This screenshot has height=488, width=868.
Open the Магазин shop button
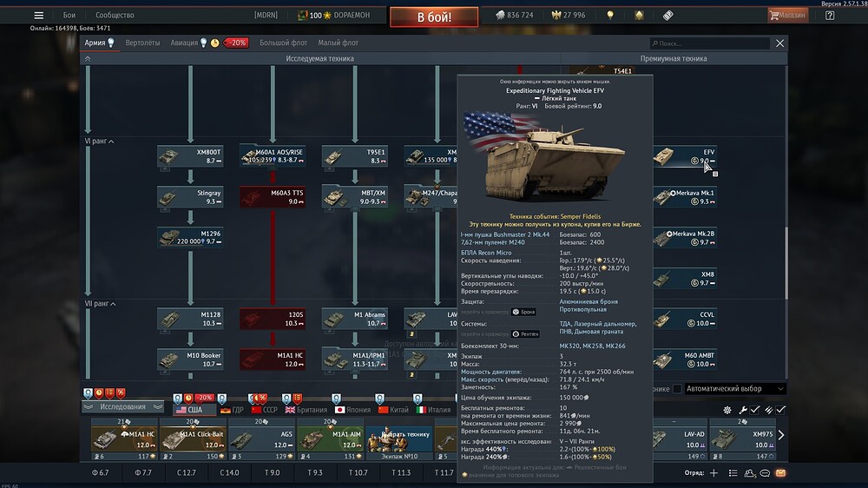(787, 16)
